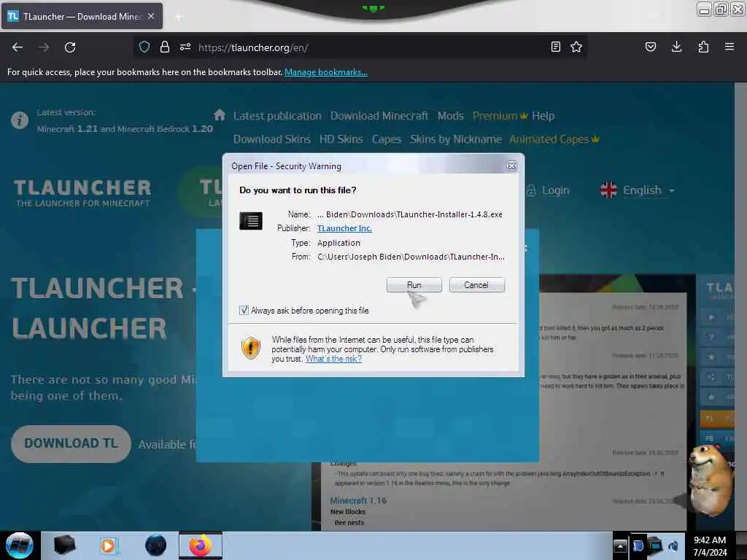Open the Extensions puzzle icon
This screenshot has width=747, height=560.
tap(703, 47)
